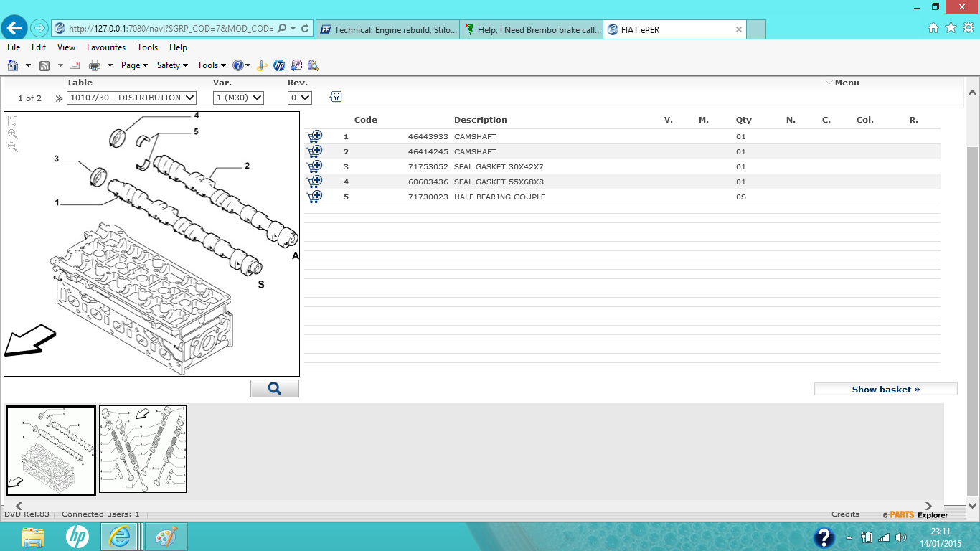Click the address bar search magnifier
The height and width of the screenshot is (551, 980).
[x=281, y=29]
